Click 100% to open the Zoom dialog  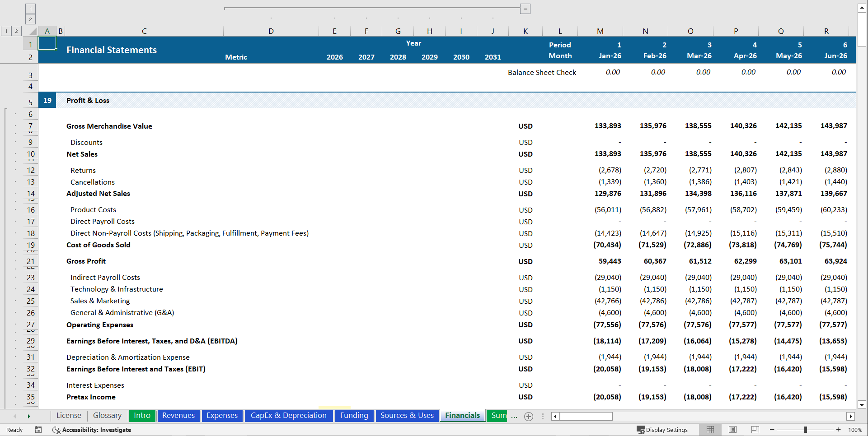pos(855,430)
